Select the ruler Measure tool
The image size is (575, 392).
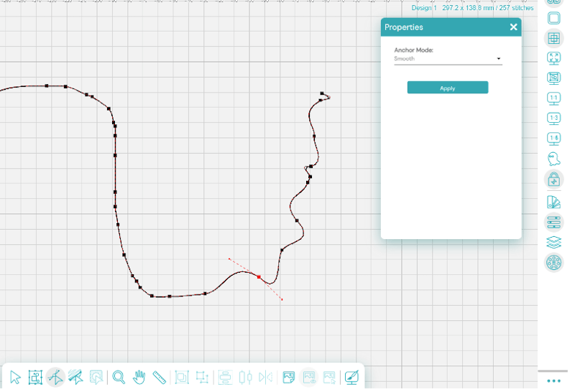coord(159,378)
